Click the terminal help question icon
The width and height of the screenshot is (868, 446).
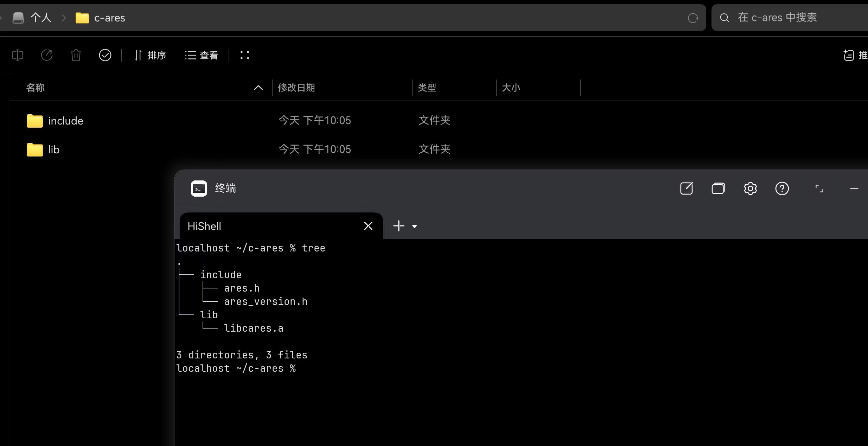pyautogui.click(x=782, y=189)
